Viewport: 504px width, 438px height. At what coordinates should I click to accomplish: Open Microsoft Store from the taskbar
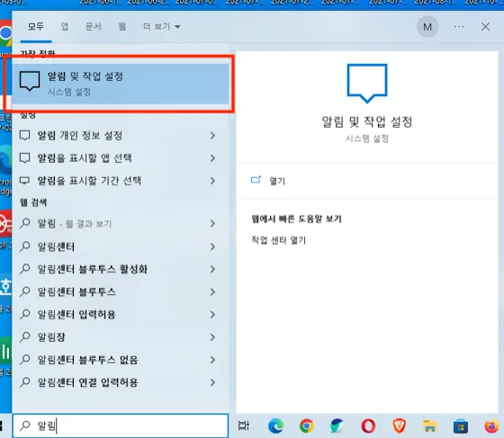click(461, 426)
